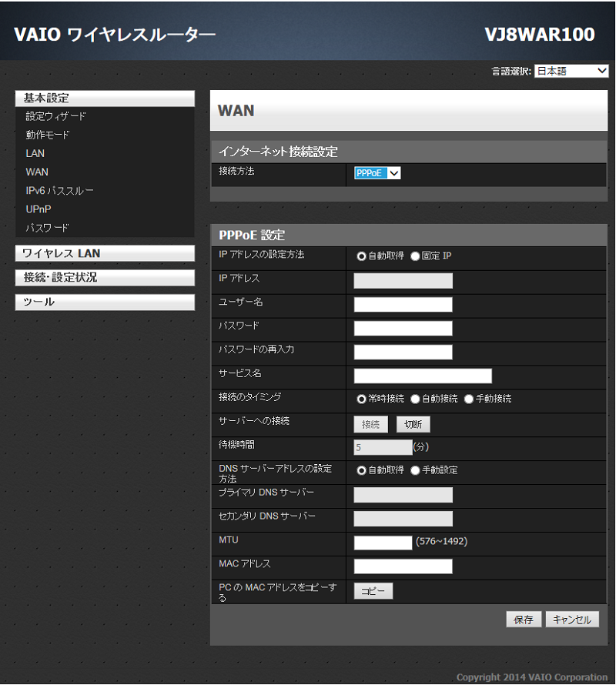The height and width of the screenshot is (685, 616).
Task: Open UPnP settings in sidebar
Action: tap(38, 209)
